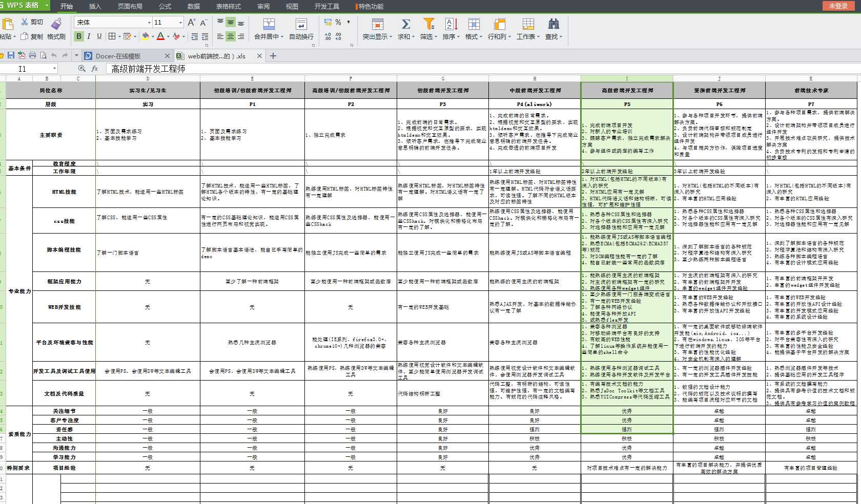Click Find (查找) binoculars icon
Screen dimensions: 861x504
(553, 24)
